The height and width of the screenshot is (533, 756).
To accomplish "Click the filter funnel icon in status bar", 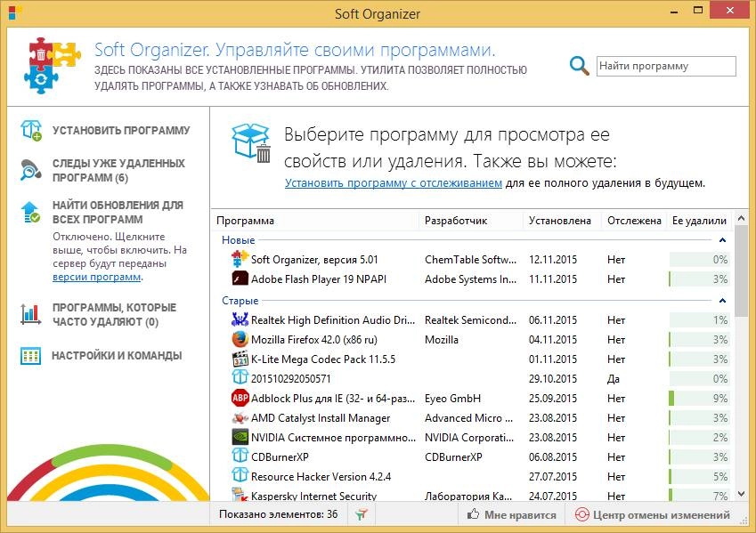I will (x=362, y=514).
